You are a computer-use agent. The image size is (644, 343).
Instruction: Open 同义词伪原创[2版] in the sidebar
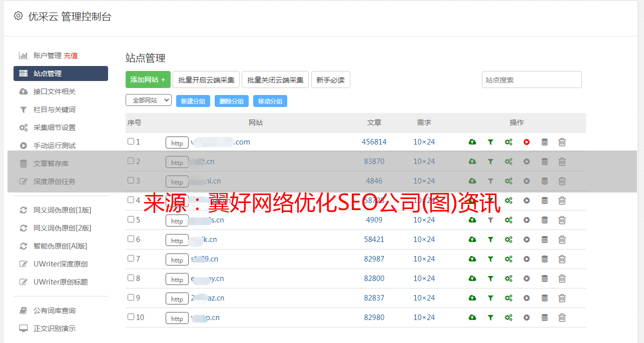(62, 228)
